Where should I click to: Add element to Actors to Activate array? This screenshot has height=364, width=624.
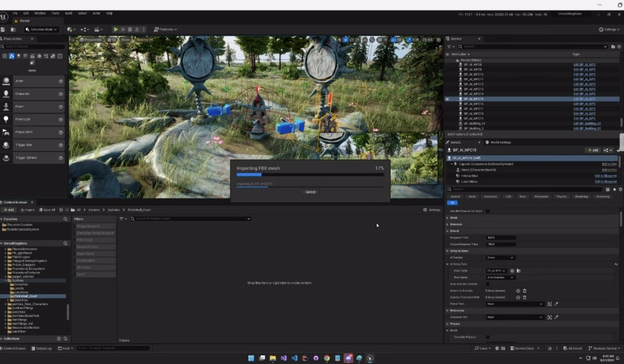518,291
